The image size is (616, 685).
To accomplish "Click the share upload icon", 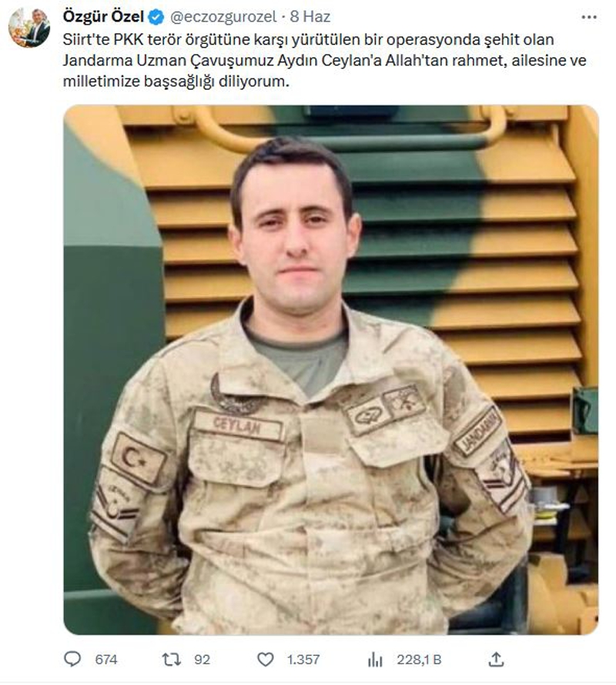I will point(496,659).
